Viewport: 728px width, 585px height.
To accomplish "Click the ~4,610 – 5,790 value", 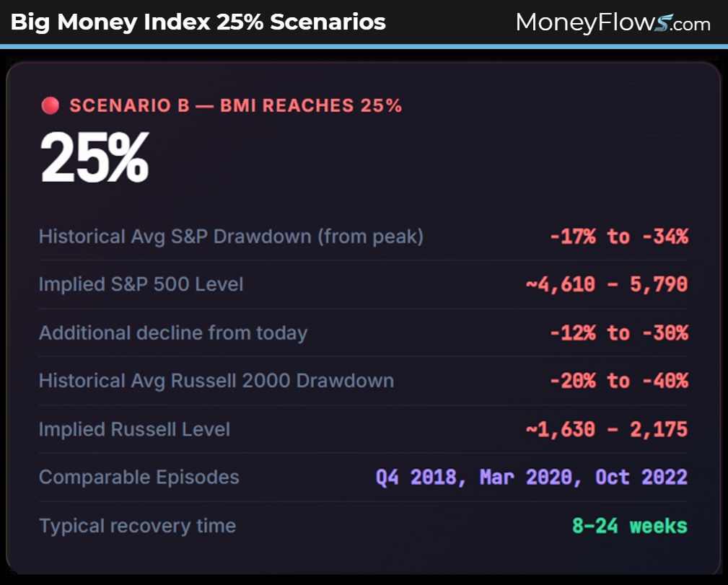I will coord(606,284).
